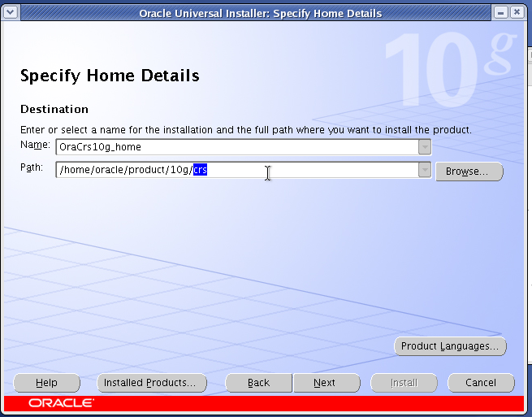Open Installed Products... list
532x417 pixels.
(152, 383)
